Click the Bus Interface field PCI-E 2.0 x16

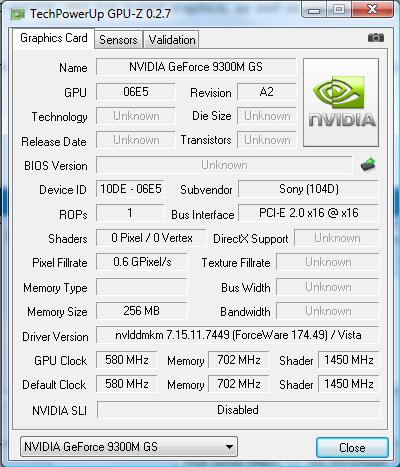[309, 213]
